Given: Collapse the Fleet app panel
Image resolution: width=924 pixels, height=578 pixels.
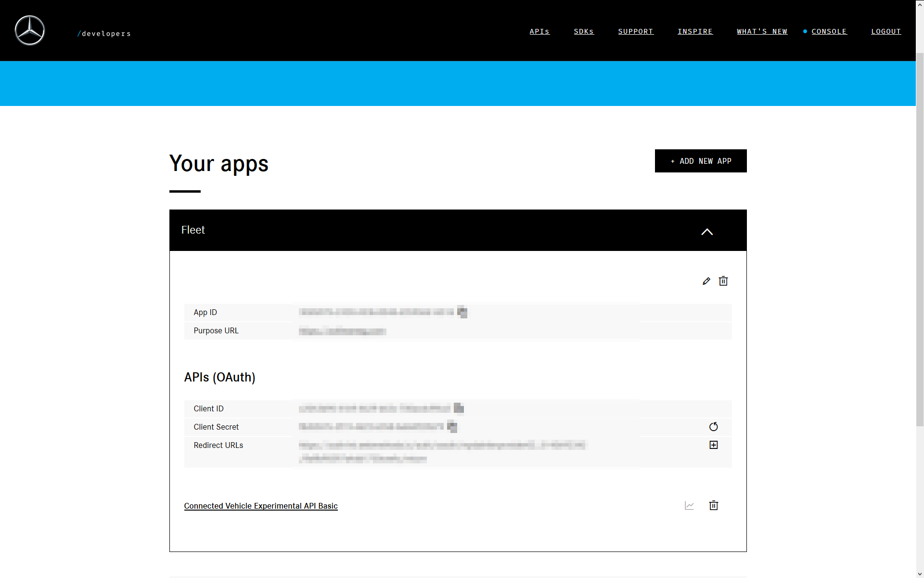Looking at the screenshot, I should [x=707, y=232].
